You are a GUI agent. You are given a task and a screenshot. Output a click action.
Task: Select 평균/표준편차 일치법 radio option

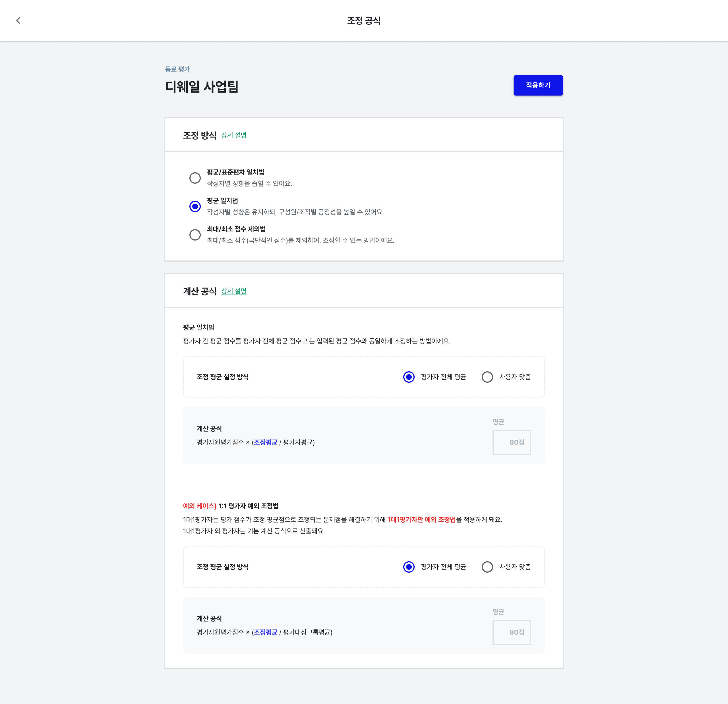(x=195, y=178)
